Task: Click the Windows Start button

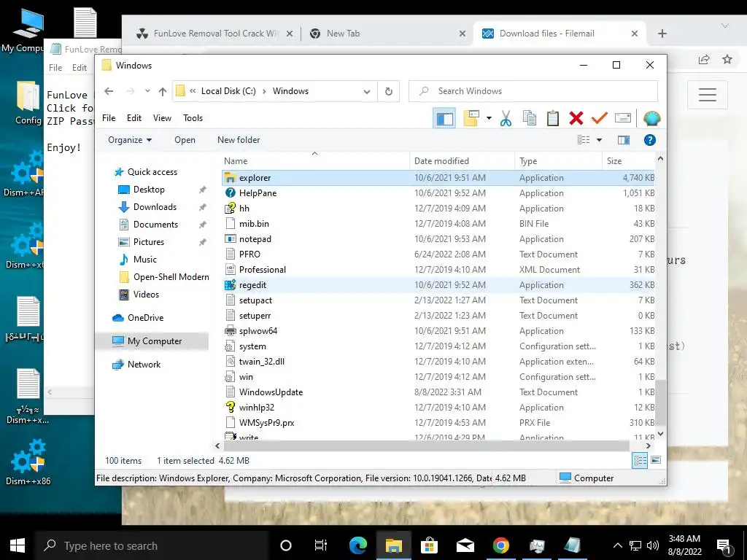Action: click(x=18, y=545)
